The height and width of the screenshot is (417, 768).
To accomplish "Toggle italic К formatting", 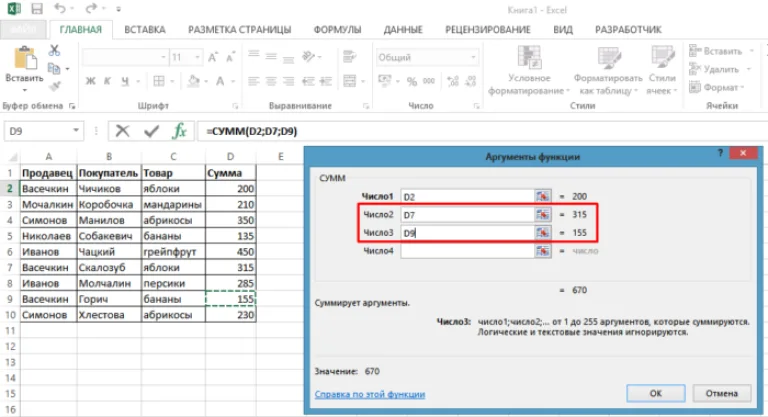I will click(107, 81).
